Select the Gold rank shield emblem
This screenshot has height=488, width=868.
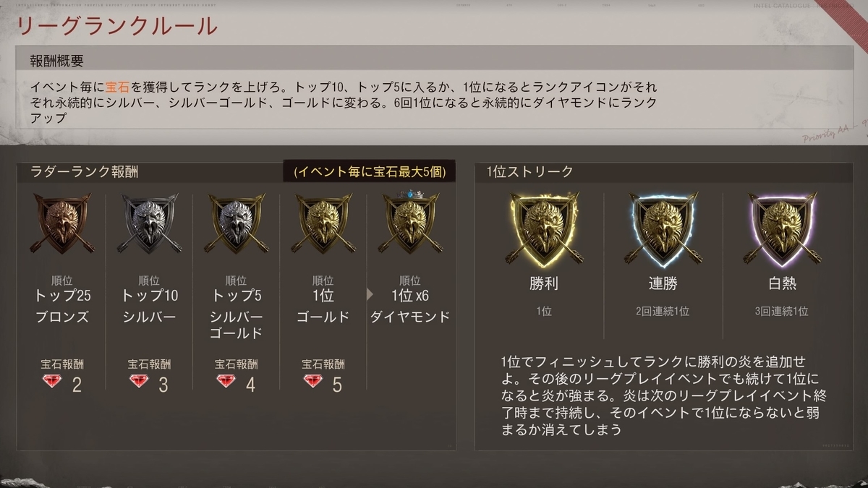[323, 223]
